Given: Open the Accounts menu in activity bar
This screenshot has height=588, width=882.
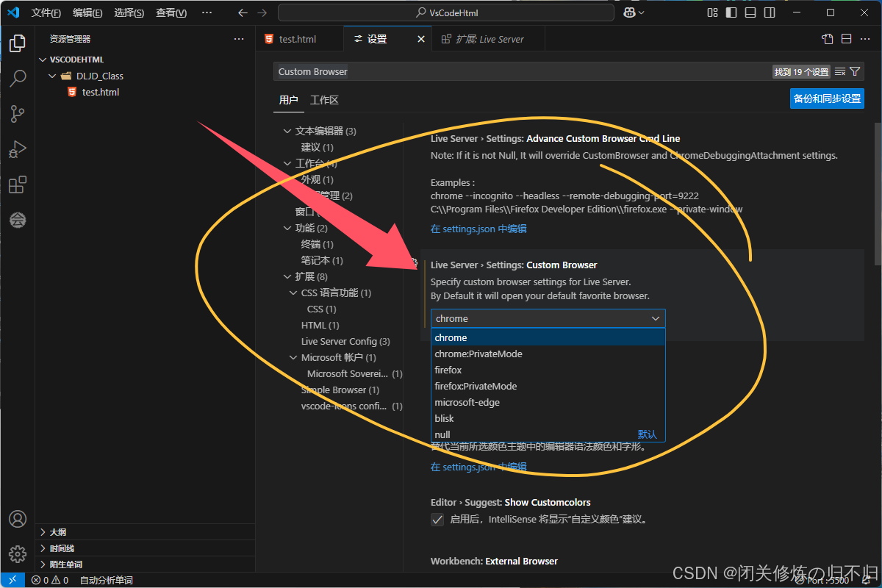Looking at the screenshot, I should (18, 519).
